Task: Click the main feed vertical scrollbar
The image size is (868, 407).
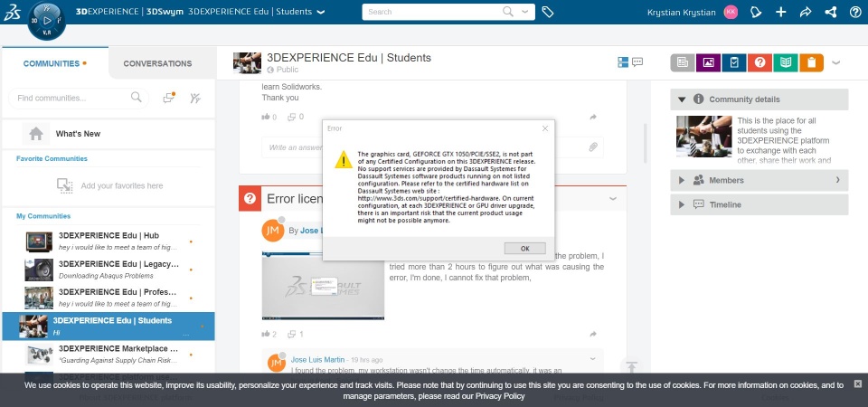Action: tap(645, 143)
